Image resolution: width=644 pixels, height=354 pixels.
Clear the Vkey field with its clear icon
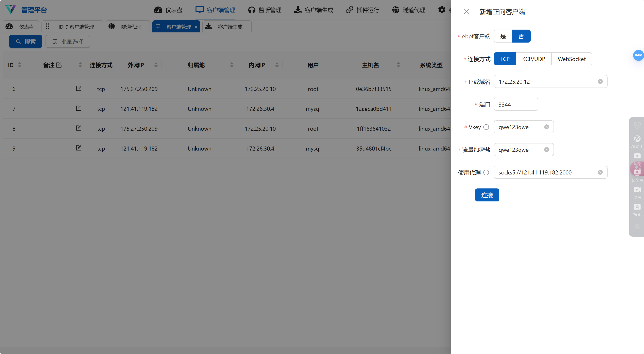546,127
